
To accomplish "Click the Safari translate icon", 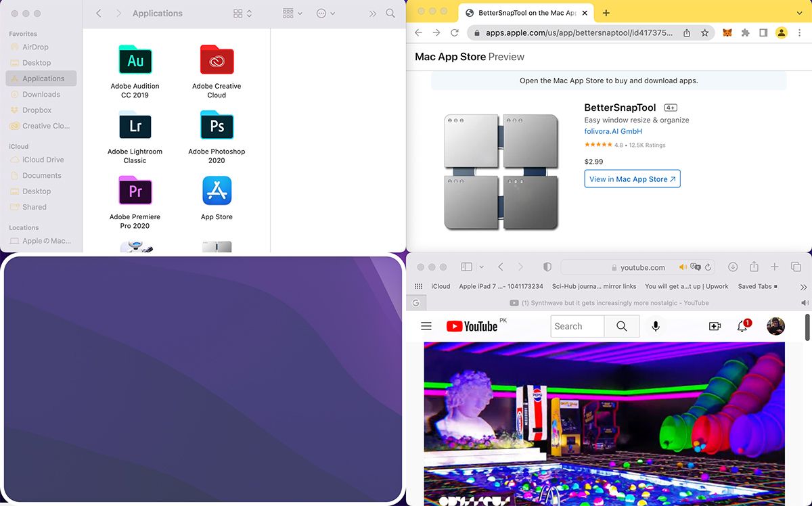I will (x=696, y=267).
